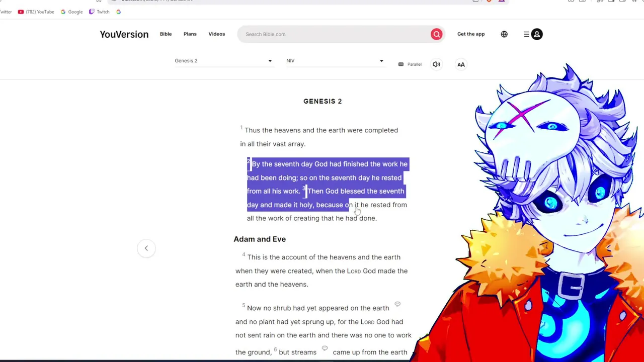The image size is (644, 362).
Task: Expand the NIV version dropdown
Action: pyautogui.click(x=335, y=61)
